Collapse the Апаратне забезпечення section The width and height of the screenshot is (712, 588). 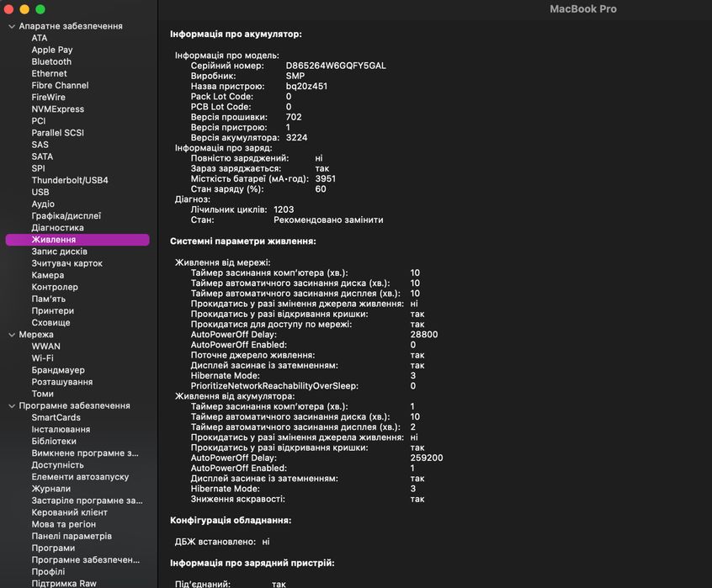[11, 26]
